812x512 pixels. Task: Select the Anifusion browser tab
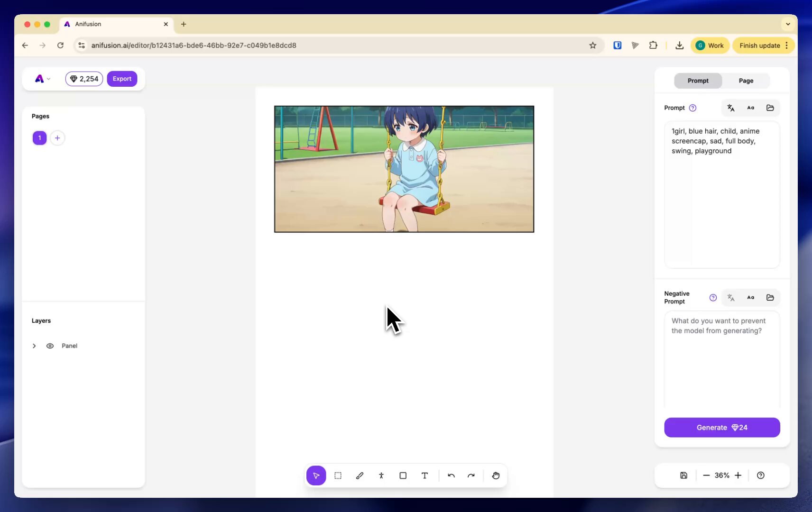tap(117, 24)
